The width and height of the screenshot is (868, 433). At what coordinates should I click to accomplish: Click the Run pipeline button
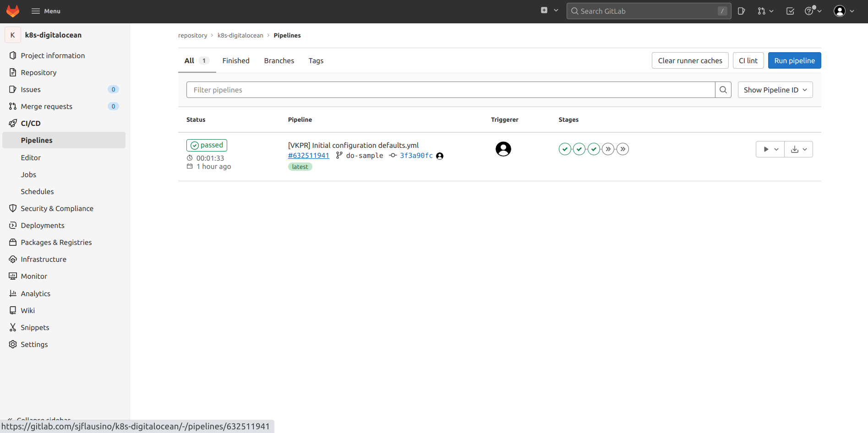[794, 60]
